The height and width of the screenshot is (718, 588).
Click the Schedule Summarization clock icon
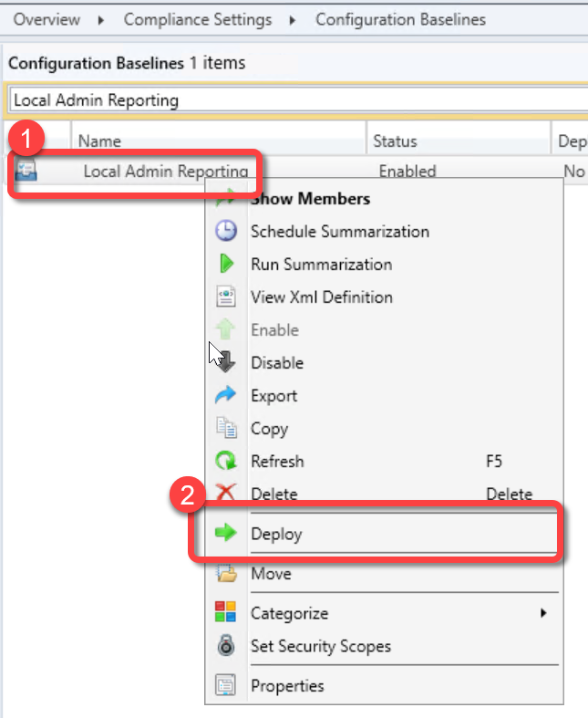[225, 232]
